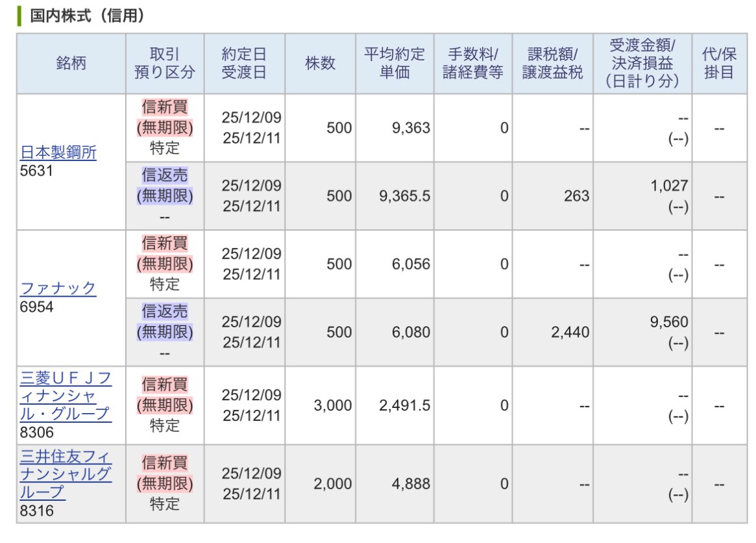Select the 受渡金額/決済損益 column header
Screen dimensions: 756x543
point(642,63)
